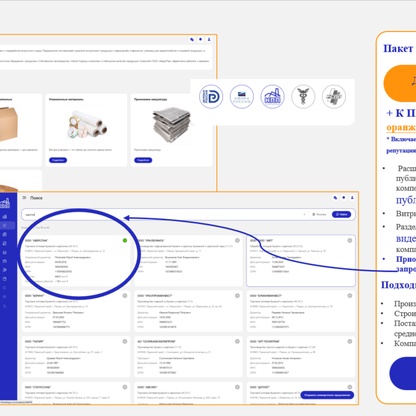Click the link icon in Поиск header
416x416 pixels.
tap(335, 198)
